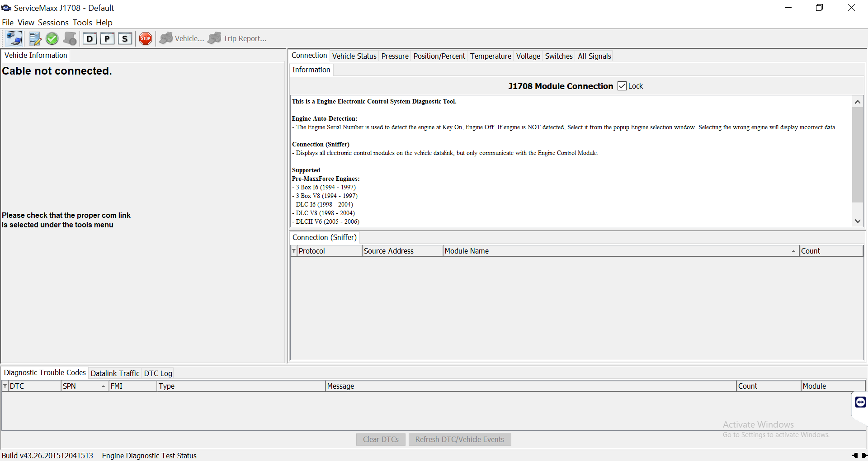This screenshot has height=461, width=868.
Task: Click the '3 Box V8 (1994 - 1997)' line
Action: coord(325,196)
